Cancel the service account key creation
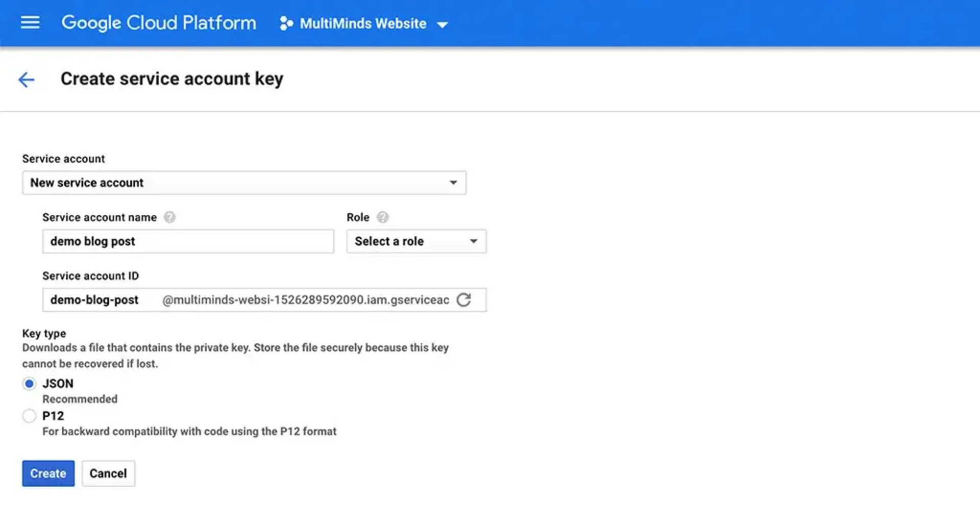980x525 pixels. (108, 473)
